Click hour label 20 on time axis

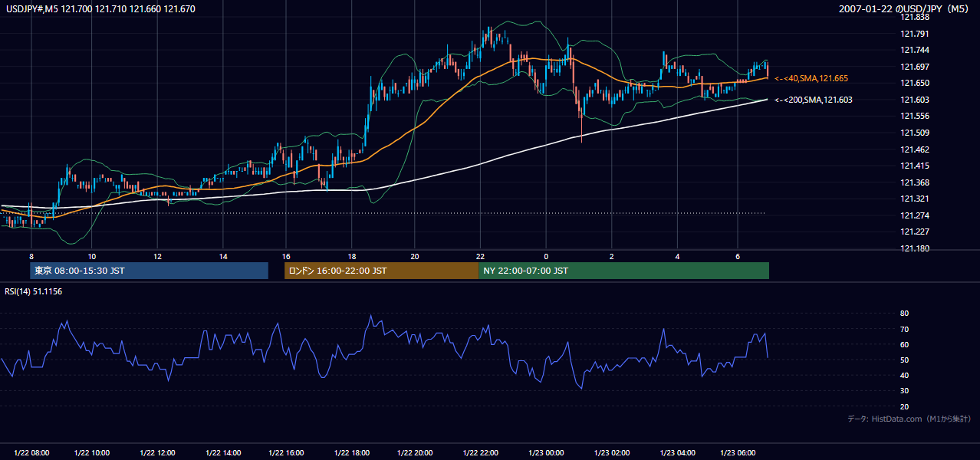[x=415, y=255]
